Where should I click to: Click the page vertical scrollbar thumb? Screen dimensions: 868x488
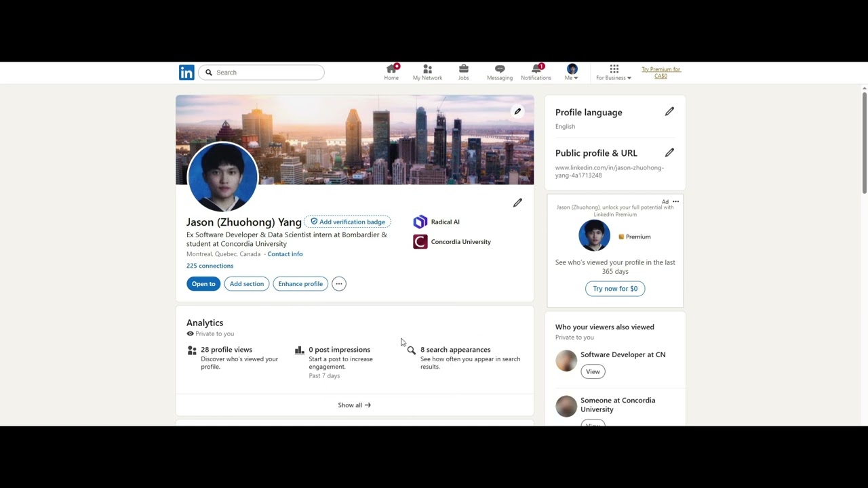pyautogui.click(x=864, y=142)
